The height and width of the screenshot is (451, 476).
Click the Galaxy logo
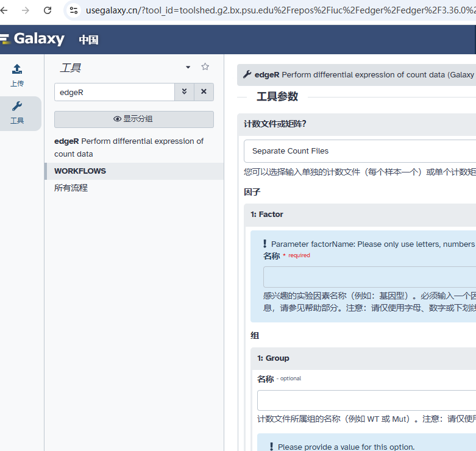click(33, 39)
